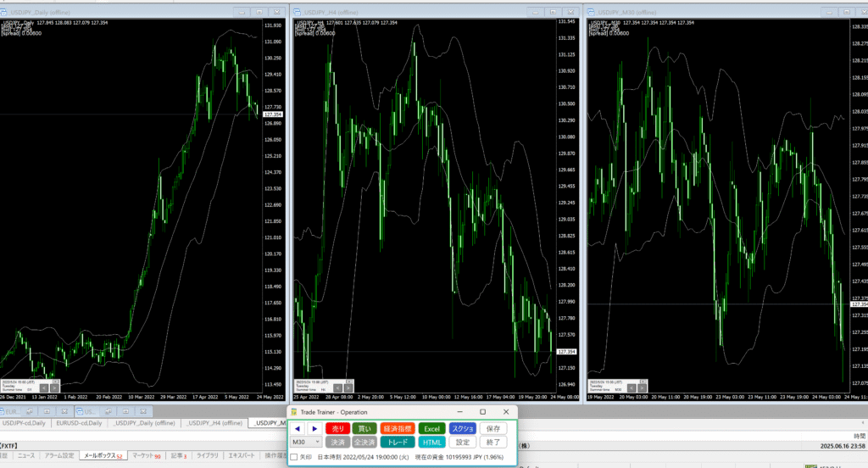This screenshot has height=468, width=868.
Task: Maximize the minimized EUR chart window
Action: click(47, 411)
